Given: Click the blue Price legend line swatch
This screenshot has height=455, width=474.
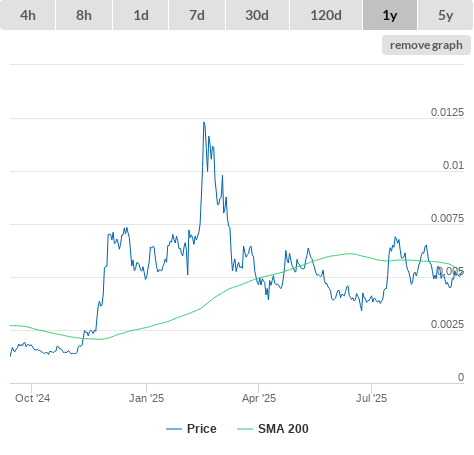Looking at the screenshot, I should click(x=174, y=429).
